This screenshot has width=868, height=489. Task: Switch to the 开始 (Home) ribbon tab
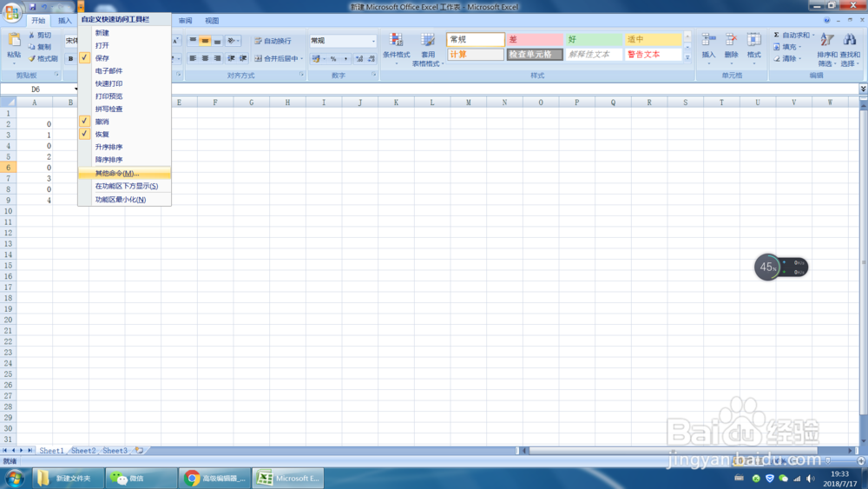tap(38, 21)
